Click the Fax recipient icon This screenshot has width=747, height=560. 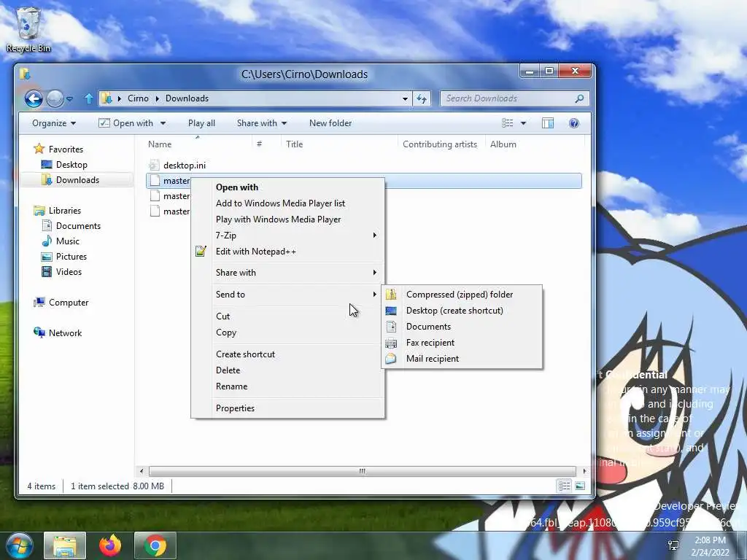click(x=391, y=343)
